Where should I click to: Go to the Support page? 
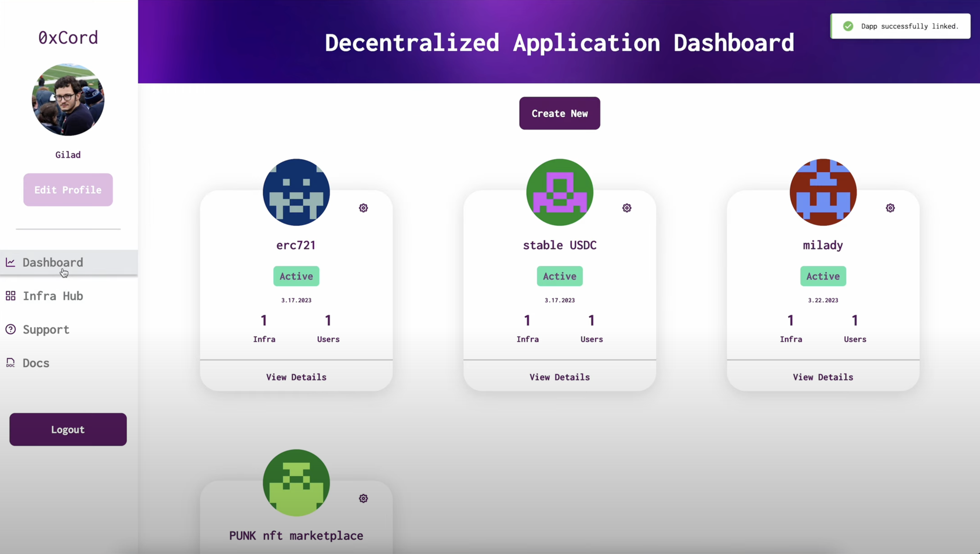(x=46, y=329)
